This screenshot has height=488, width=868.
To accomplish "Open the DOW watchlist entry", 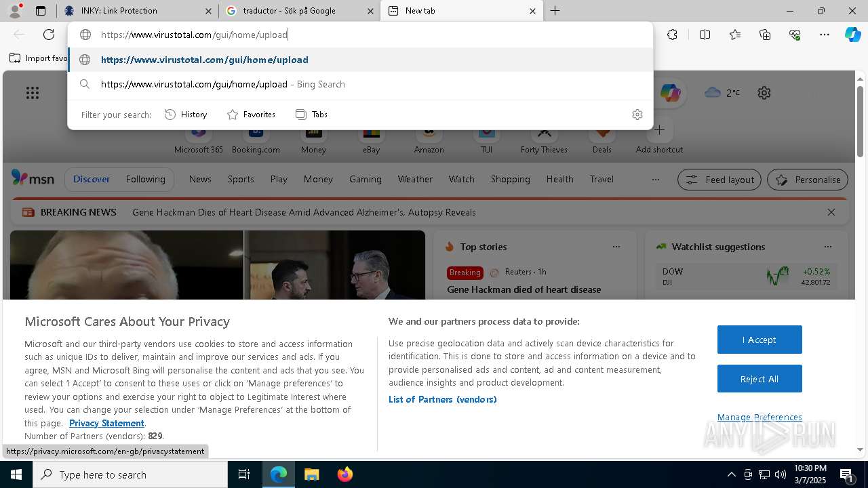I will pos(746,276).
